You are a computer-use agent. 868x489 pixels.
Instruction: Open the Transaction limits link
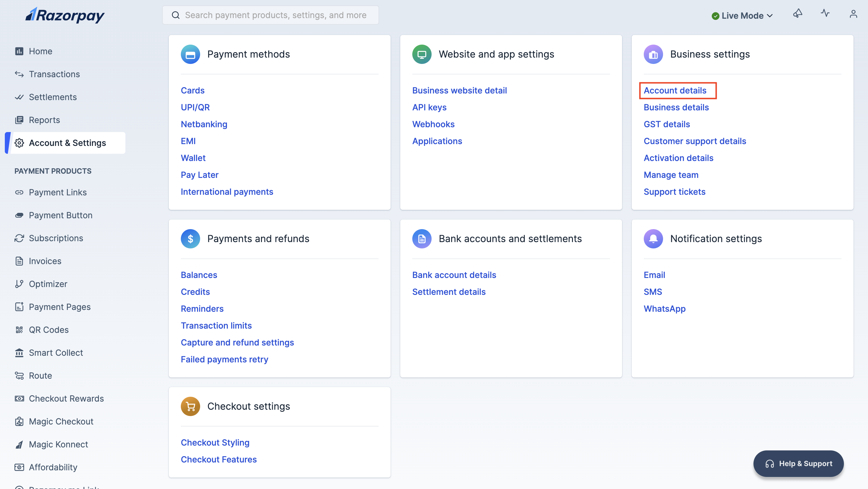(x=216, y=326)
